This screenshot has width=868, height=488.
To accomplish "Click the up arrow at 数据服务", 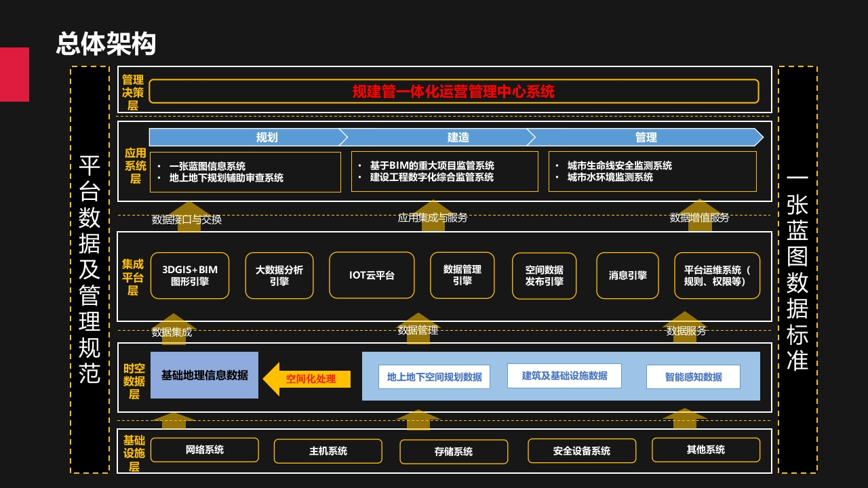I will tap(686, 328).
